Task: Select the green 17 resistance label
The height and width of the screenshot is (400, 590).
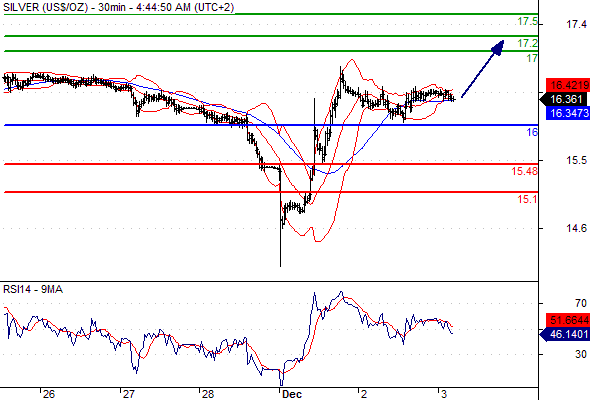Action: [x=532, y=58]
